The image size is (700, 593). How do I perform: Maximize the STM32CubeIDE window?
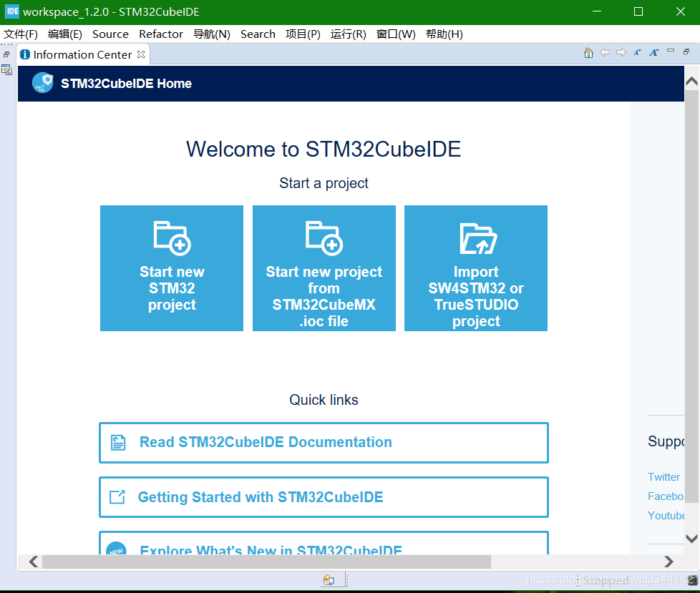638,11
